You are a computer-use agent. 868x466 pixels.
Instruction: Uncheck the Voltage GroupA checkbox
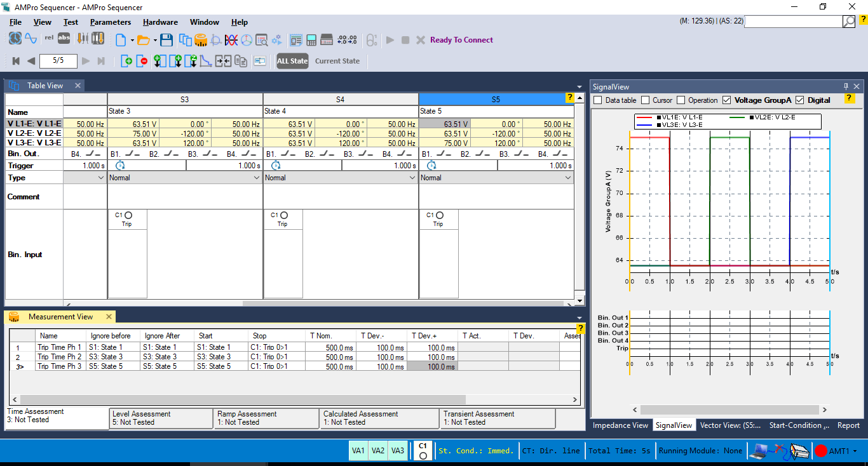tap(727, 100)
